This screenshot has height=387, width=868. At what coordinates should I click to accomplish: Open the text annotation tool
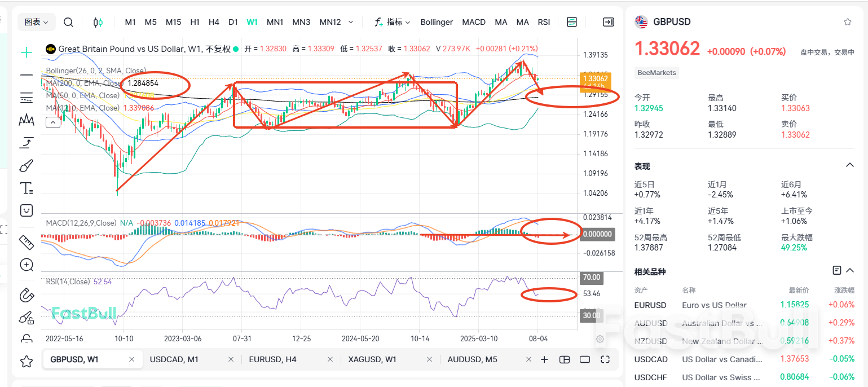click(26, 187)
